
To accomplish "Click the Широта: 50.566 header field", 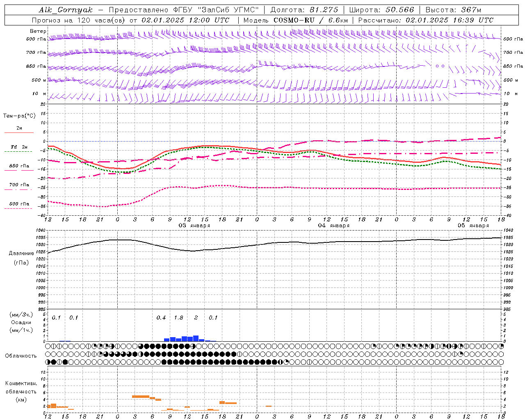I will click(381, 10).
